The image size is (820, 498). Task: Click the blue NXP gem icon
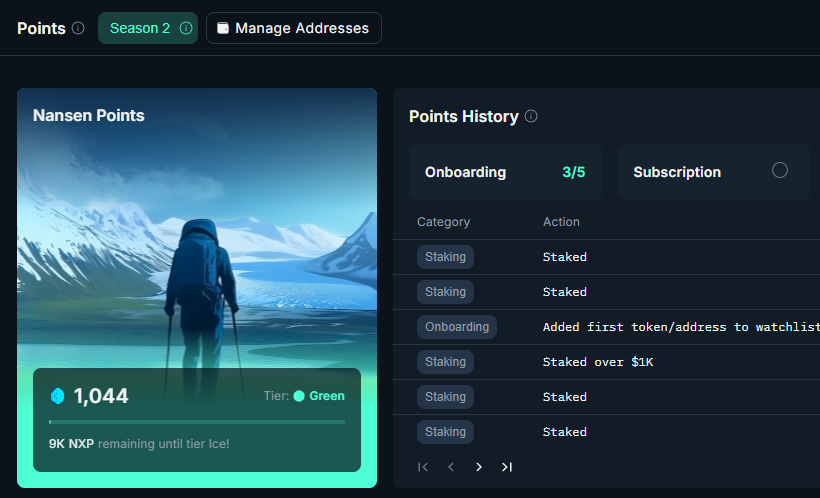click(x=58, y=396)
